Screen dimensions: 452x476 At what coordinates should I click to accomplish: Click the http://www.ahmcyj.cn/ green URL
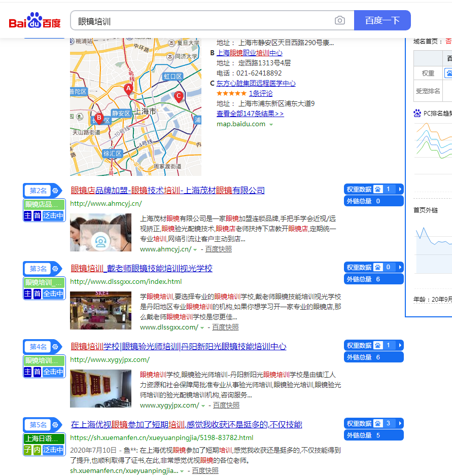[x=106, y=203]
